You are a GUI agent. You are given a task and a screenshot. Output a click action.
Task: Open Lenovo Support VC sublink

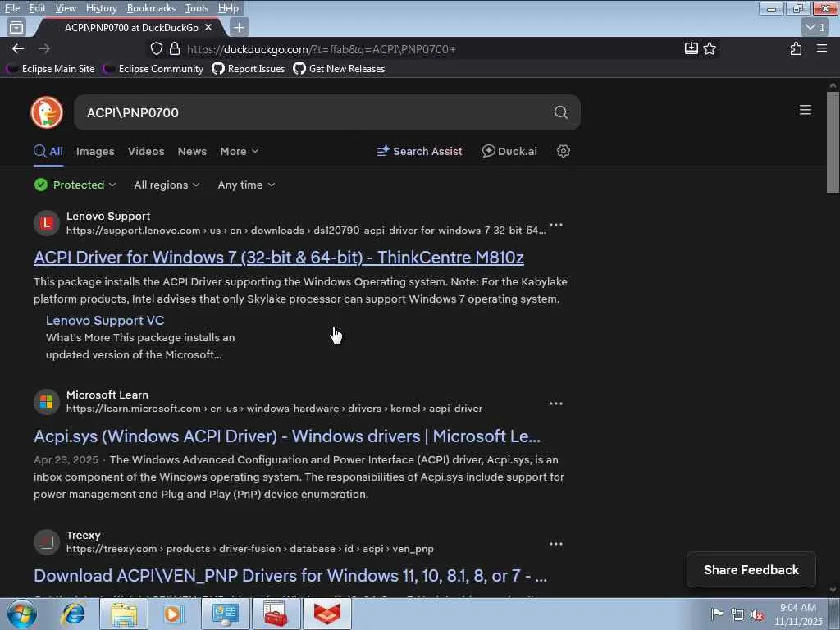coord(105,321)
